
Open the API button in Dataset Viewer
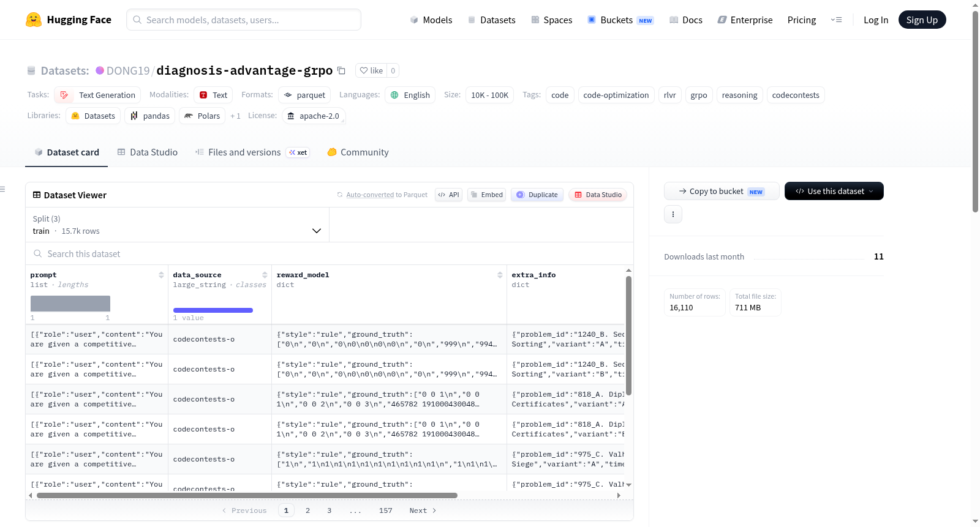click(x=448, y=195)
